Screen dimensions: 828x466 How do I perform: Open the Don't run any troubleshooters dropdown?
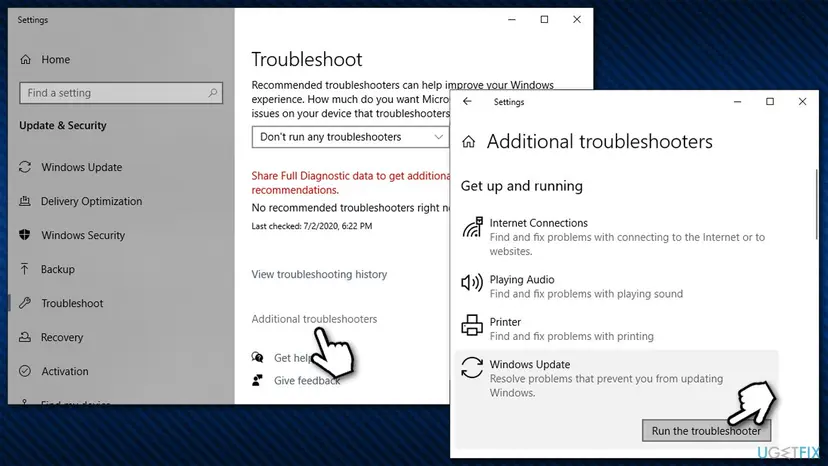(351, 137)
